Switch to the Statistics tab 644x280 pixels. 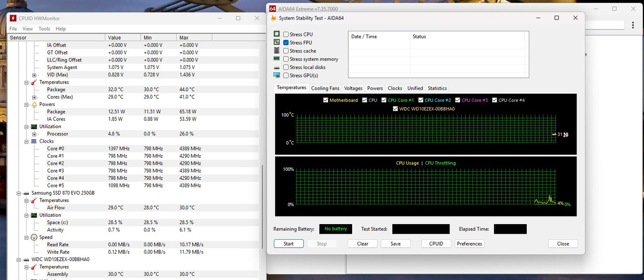pos(437,88)
